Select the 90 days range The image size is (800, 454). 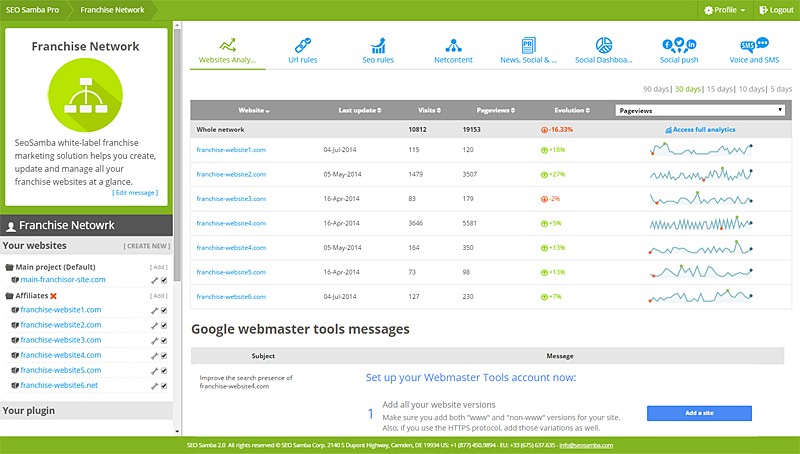pyautogui.click(x=656, y=89)
